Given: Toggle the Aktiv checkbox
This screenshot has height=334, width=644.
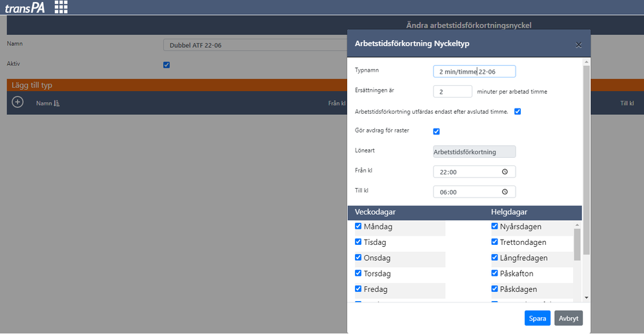Looking at the screenshot, I should coord(166,65).
